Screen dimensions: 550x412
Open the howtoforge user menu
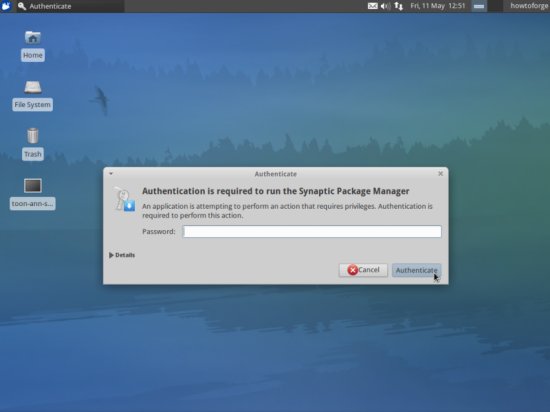click(x=529, y=6)
